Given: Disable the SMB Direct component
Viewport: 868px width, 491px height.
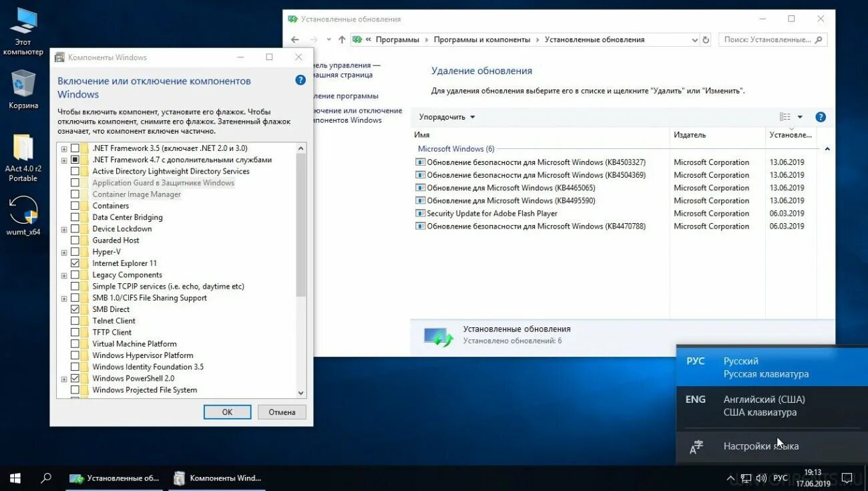Looking at the screenshot, I should coord(75,309).
